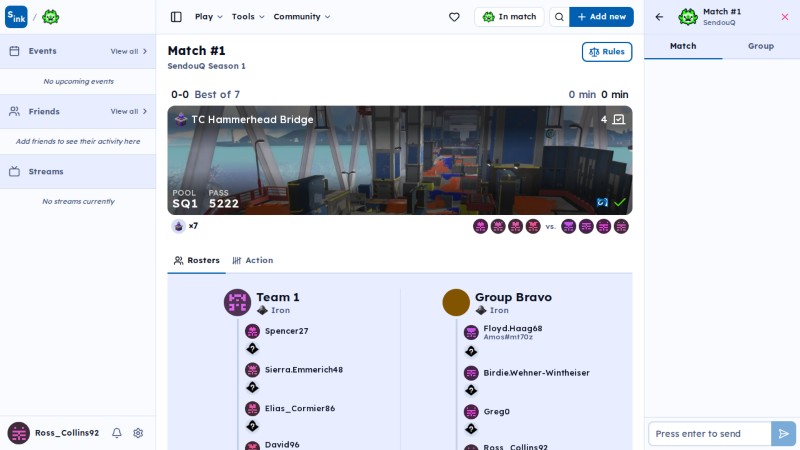This screenshot has height=450, width=800.
Task: Click the Streams TV icon
Action: point(14,171)
